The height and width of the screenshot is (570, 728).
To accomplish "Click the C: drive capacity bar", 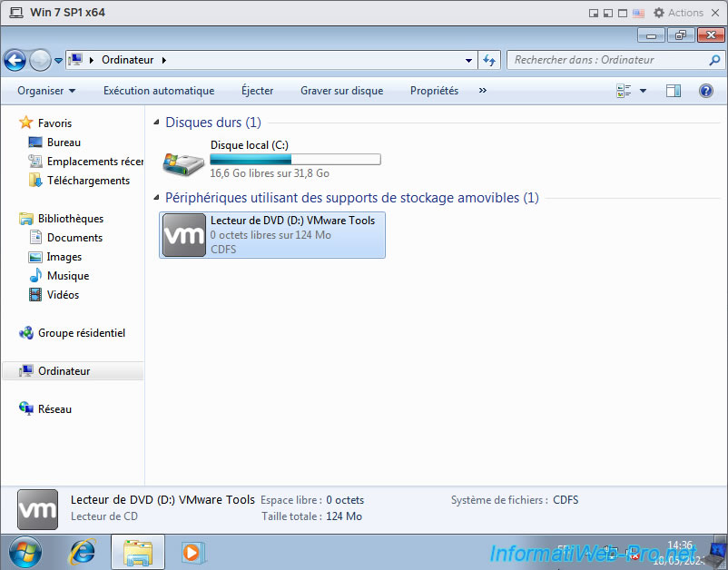I will click(x=295, y=160).
